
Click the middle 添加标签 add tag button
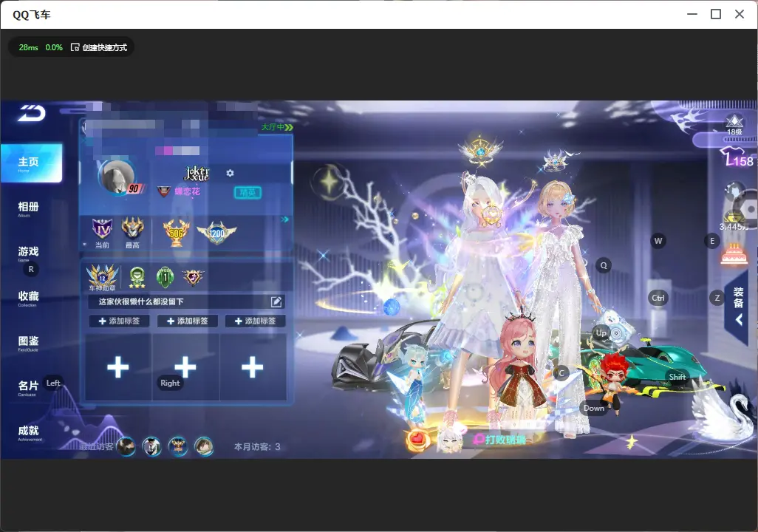point(187,321)
